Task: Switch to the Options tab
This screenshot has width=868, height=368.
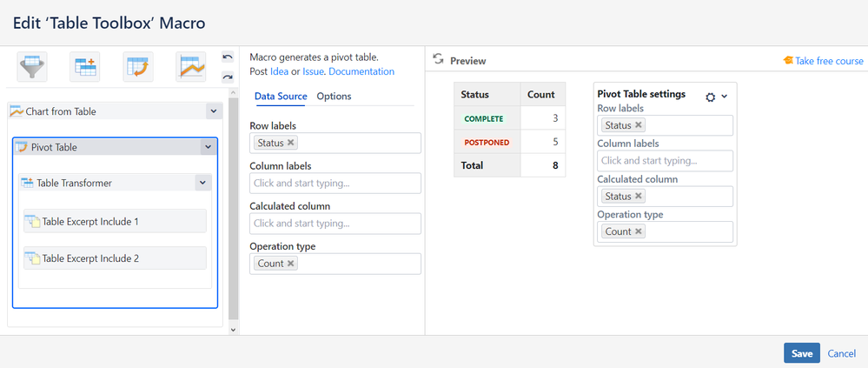Action: click(334, 97)
